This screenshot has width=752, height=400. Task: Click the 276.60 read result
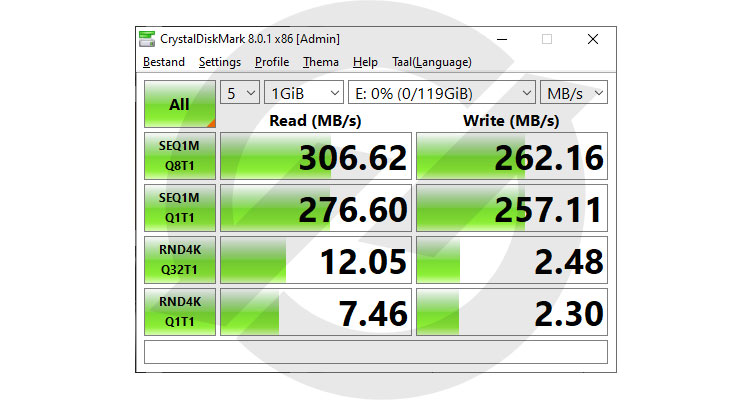(316, 208)
